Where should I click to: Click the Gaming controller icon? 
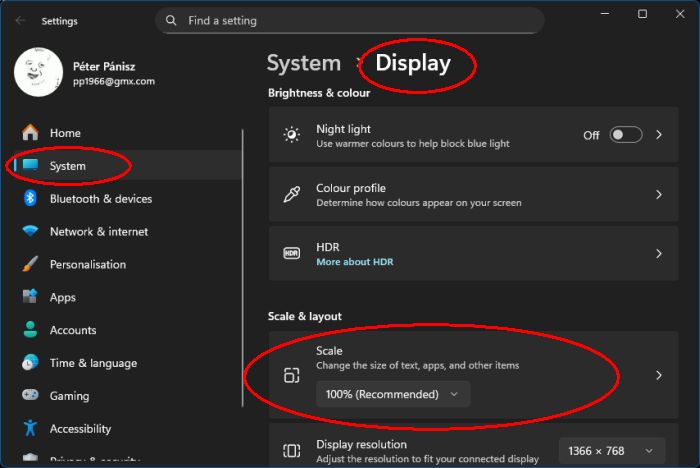coord(30,396)
